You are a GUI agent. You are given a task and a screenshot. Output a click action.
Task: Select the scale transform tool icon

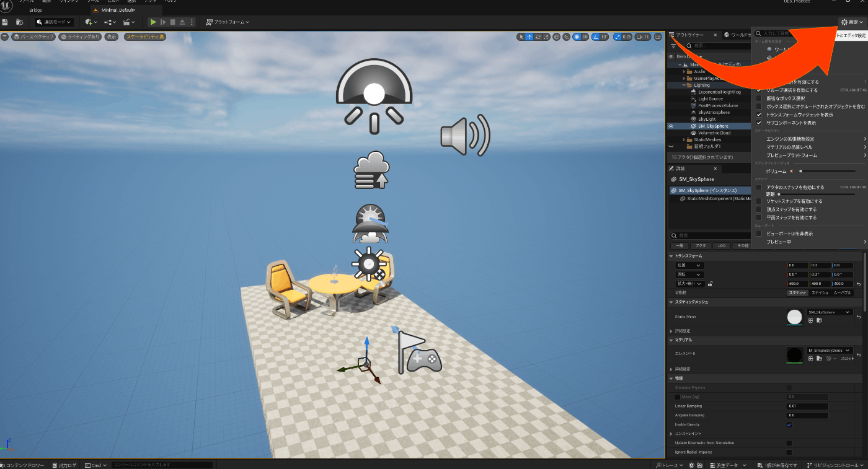[546, 37]
